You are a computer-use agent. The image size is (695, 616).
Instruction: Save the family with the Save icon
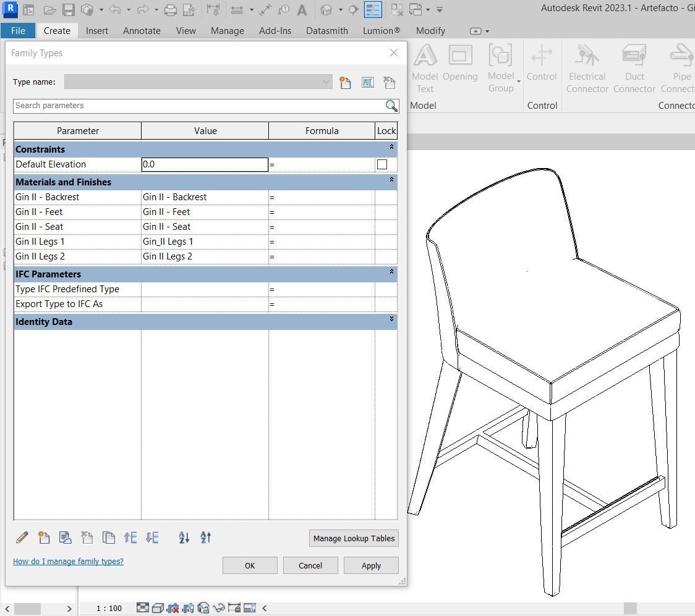[x=68, y=10]
